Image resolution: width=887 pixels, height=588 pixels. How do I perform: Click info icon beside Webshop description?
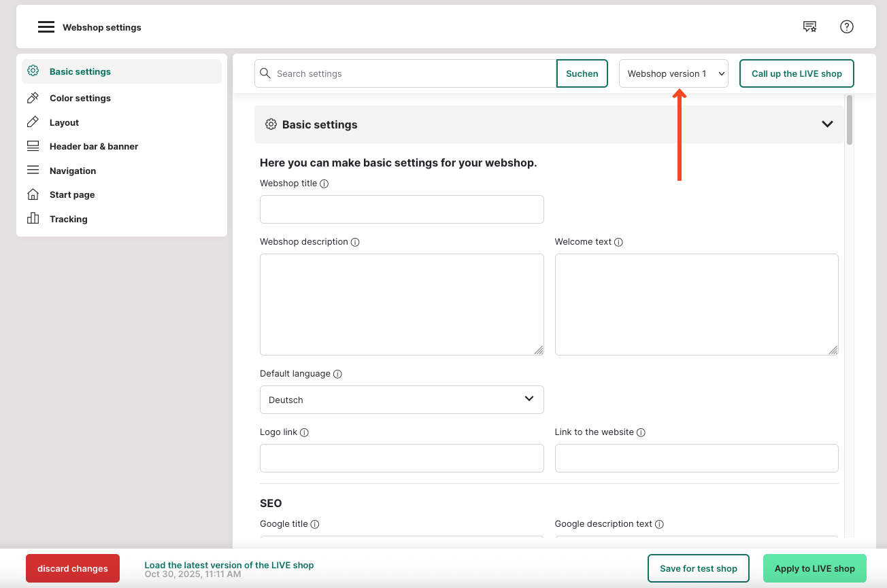tap(355, 242)
